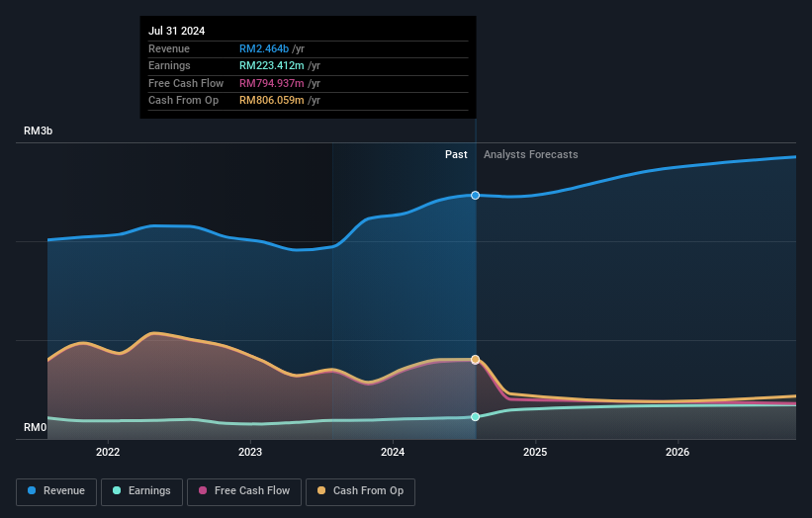Toggle the Revenue series in the legend
This screenshot has height=518, width=812.
(56, 491)
